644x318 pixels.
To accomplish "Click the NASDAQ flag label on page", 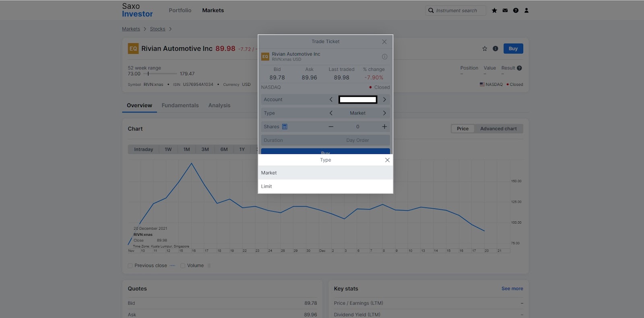I will tap(491, 85).
